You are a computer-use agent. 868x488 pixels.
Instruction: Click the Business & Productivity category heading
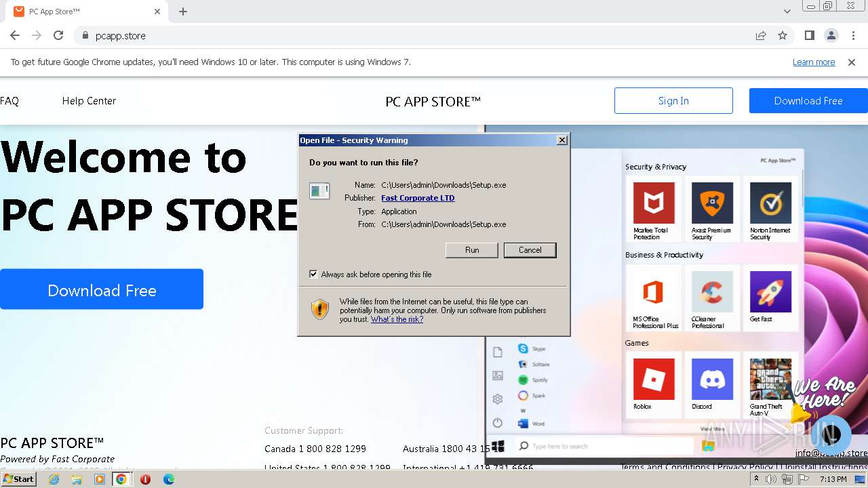pos(664,255)
